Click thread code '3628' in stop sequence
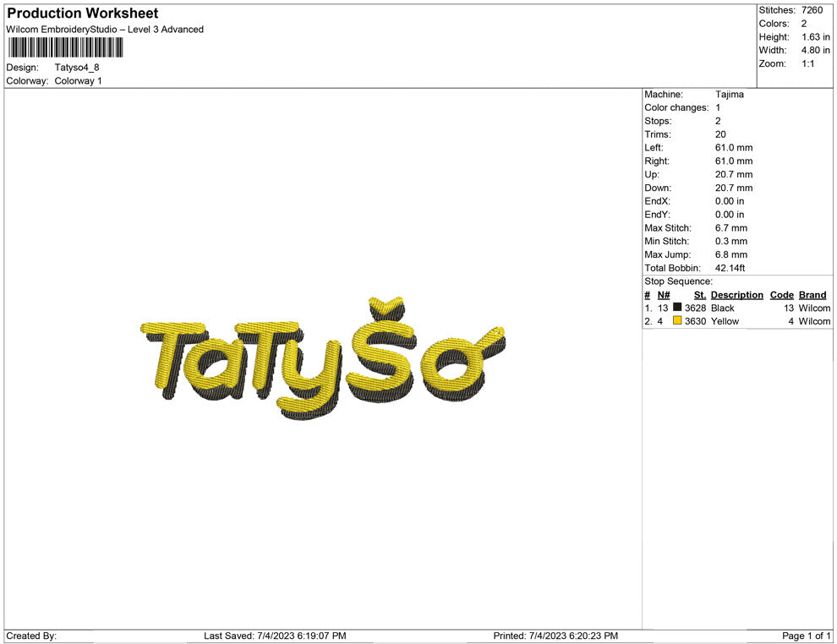The height and width of the screenshot is (644, 837). click(x=695, y=308)
